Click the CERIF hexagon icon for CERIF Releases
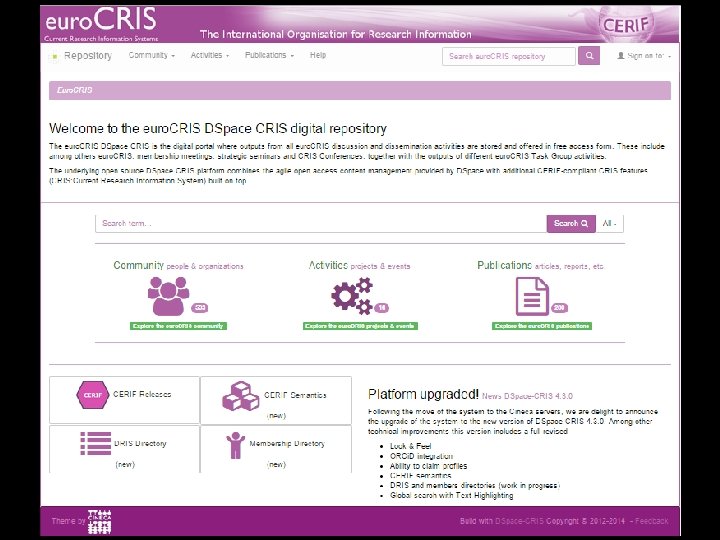The image size is (720, 540). click(x=92, y=395)
